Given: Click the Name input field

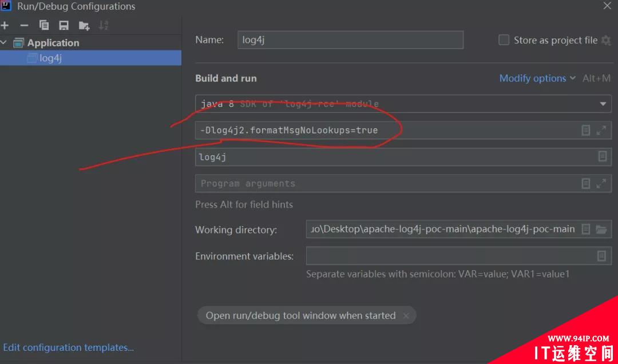Looking at the screenshot, I should point(350,40).
